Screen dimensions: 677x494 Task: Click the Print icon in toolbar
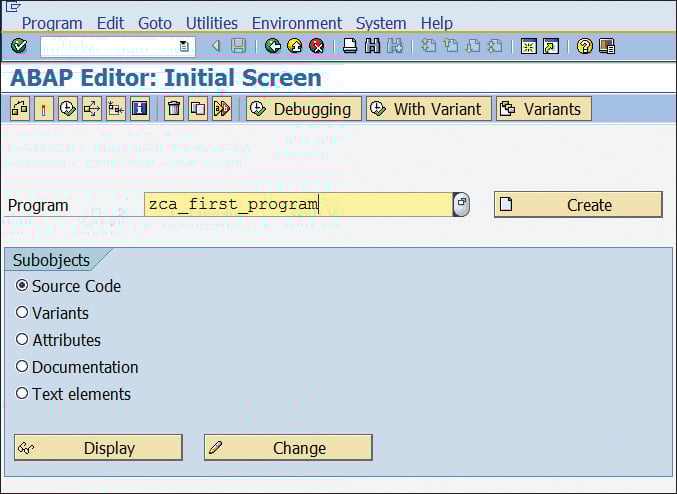coord(349,46)
